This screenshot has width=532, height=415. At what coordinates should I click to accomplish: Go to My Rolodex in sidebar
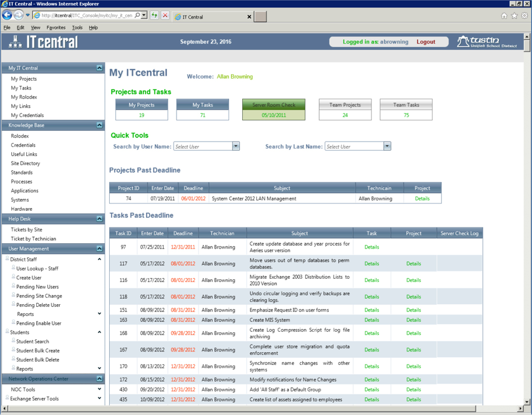(24, 97)
